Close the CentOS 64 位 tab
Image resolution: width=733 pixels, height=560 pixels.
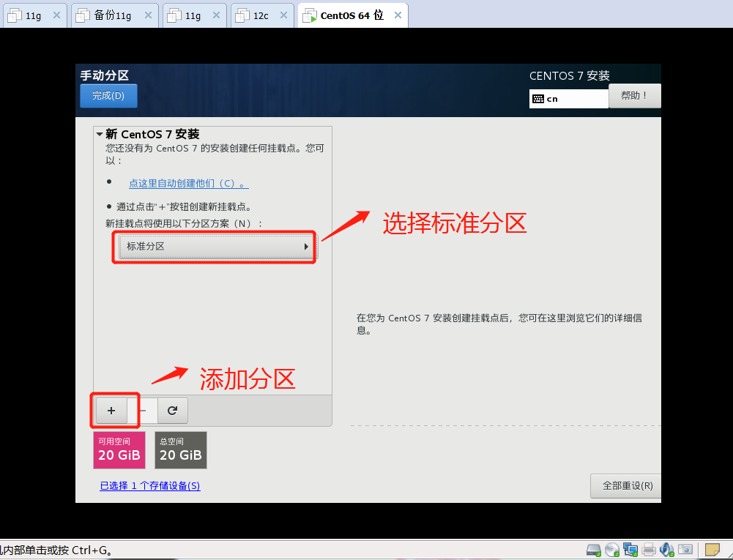[x=398, y=15]
